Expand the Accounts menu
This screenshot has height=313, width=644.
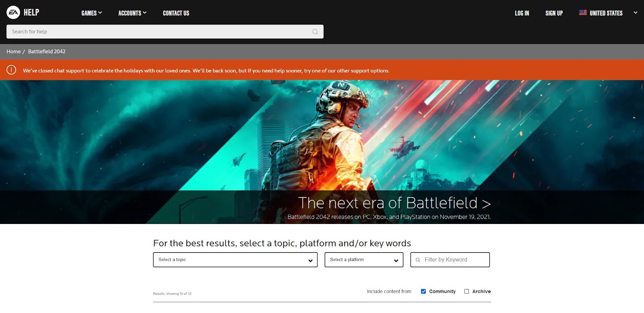pyautogui.click(x=132, y=13)
